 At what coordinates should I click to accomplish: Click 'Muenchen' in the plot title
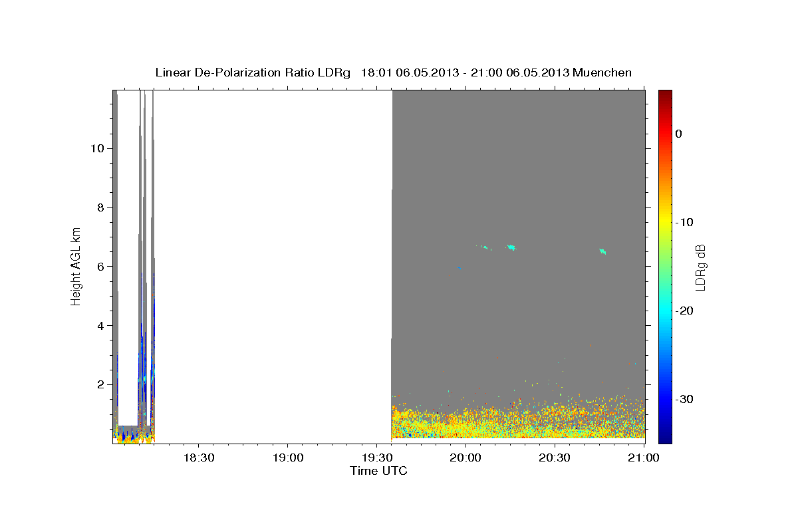(x=602, y=72)
